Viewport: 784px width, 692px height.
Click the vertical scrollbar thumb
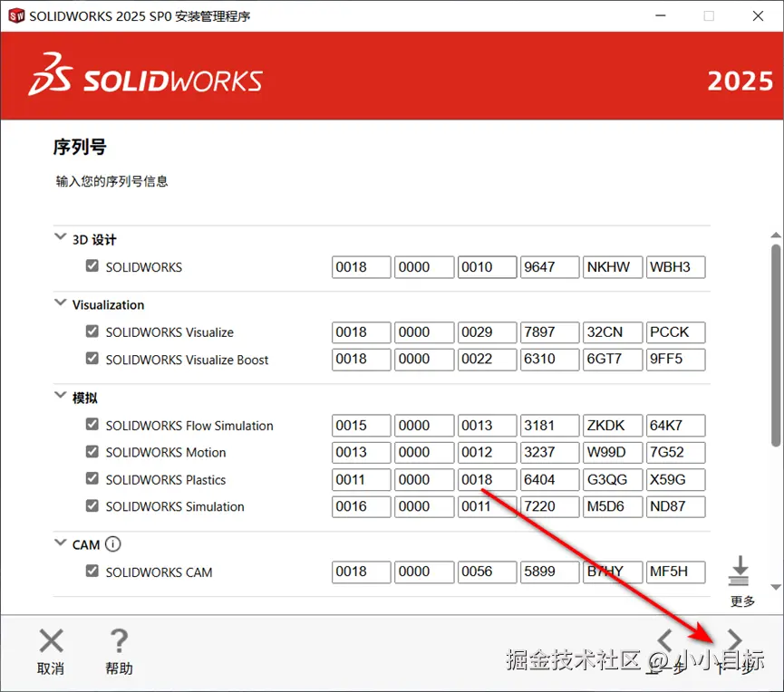776,345
